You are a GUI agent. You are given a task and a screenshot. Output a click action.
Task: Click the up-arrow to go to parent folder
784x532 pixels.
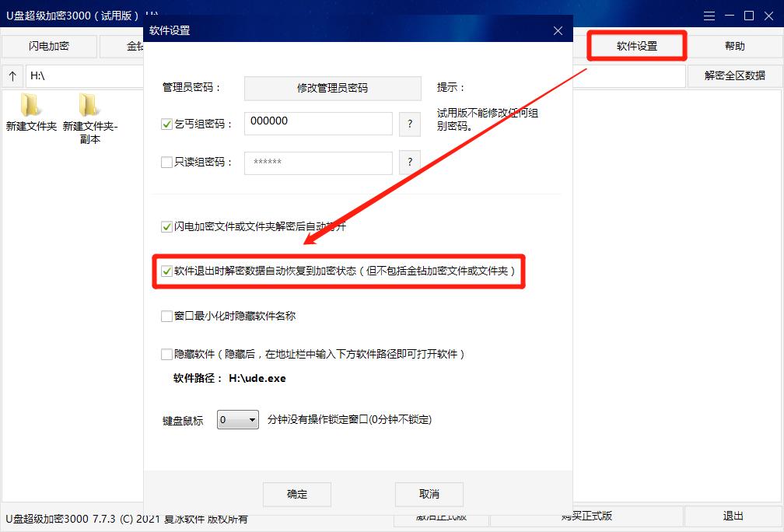click(12, 76)
